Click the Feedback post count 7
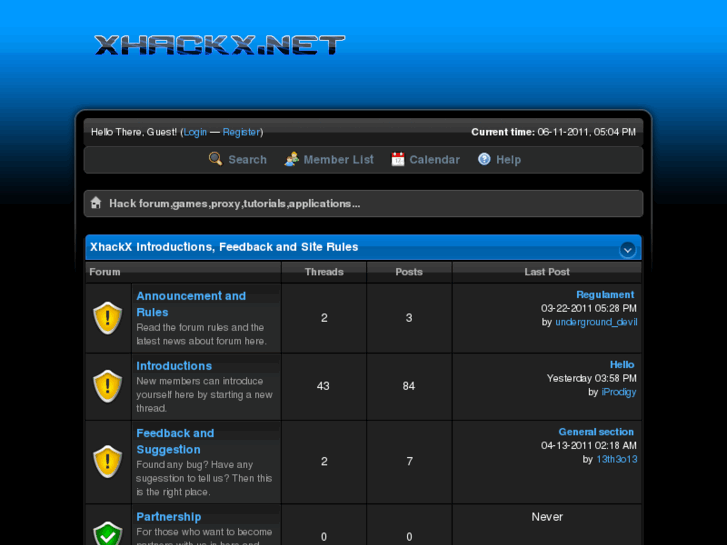The image size is (727, 545). [x=409, y=462]
